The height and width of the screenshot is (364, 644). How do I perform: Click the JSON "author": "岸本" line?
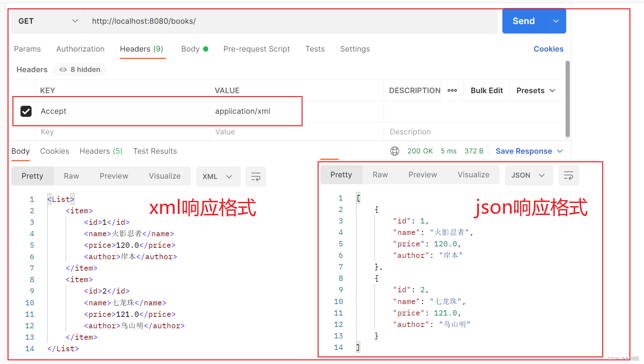(428, 255)
